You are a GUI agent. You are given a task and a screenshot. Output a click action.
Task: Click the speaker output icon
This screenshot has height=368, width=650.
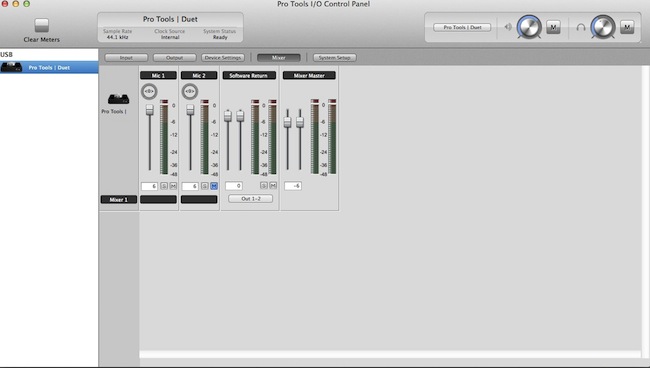(x=508, y=27)
